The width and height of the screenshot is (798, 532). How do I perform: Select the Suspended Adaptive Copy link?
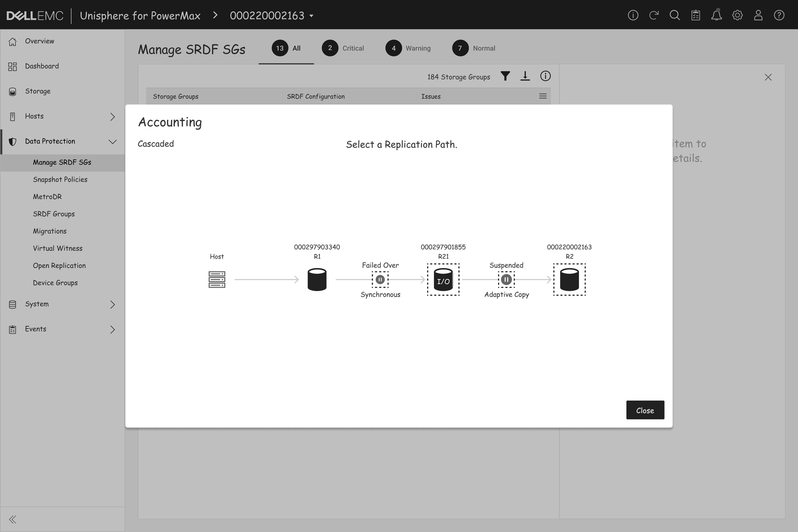506,280
